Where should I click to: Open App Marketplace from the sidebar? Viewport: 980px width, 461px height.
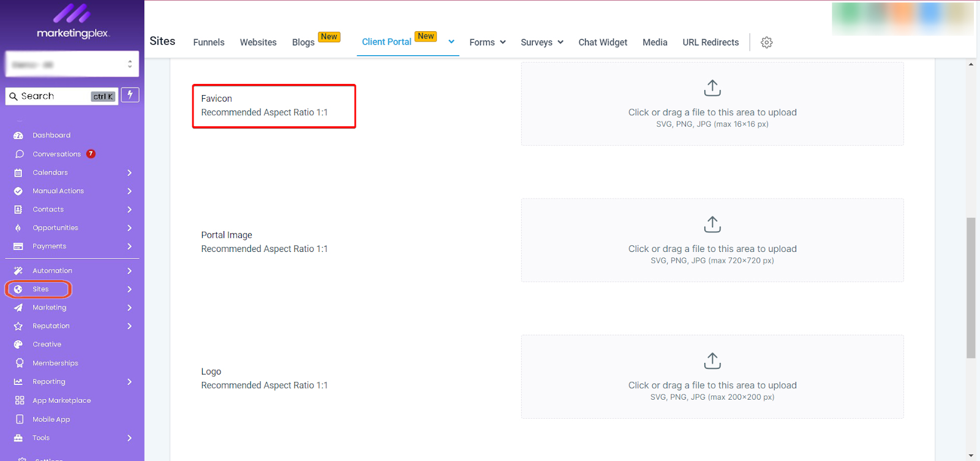click(x=62, y=400)
